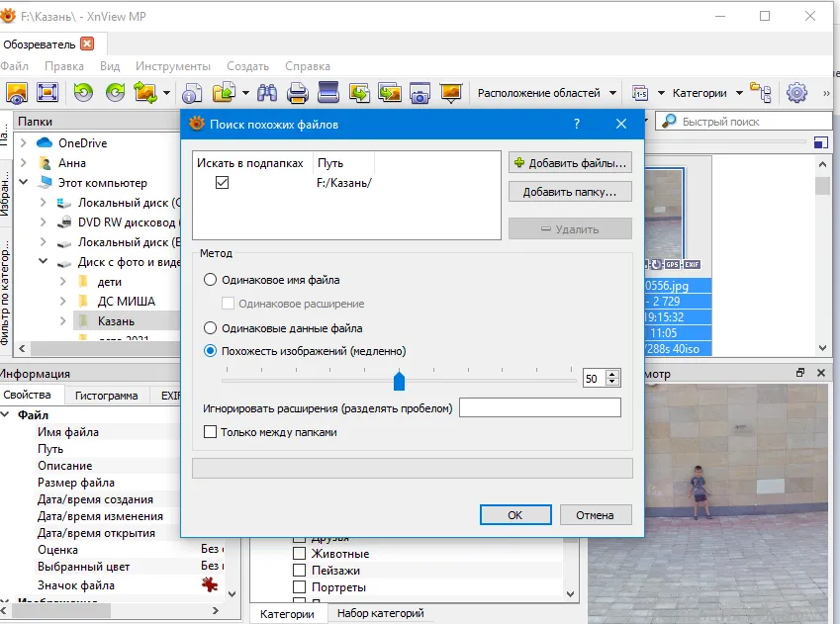Open the Расположение областей dropdown

point(546,93)
